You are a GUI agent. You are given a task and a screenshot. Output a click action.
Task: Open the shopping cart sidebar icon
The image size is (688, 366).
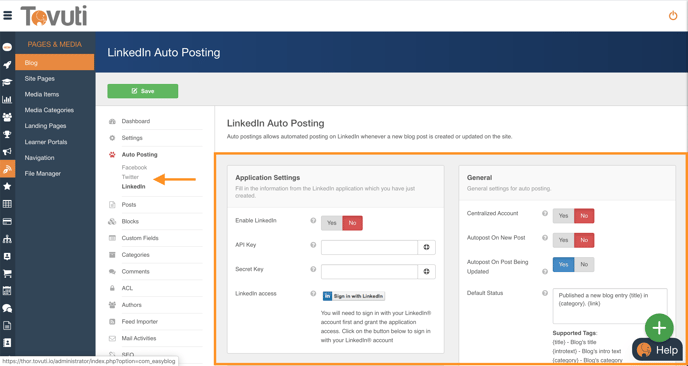point(7,273)
